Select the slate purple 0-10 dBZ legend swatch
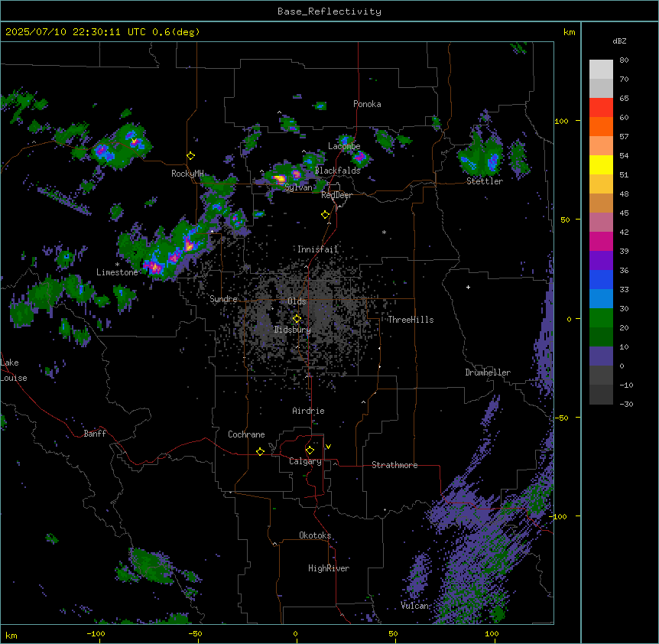 (601, 356)
